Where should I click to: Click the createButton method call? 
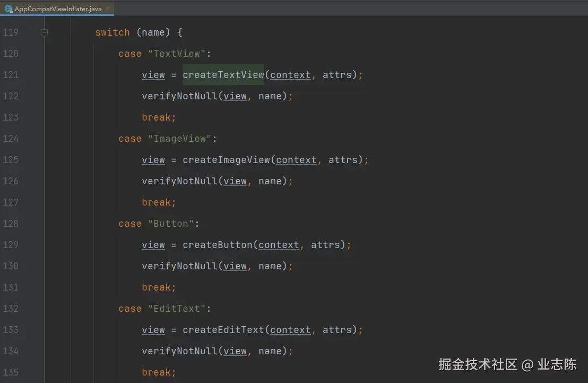tap(218, 244)
